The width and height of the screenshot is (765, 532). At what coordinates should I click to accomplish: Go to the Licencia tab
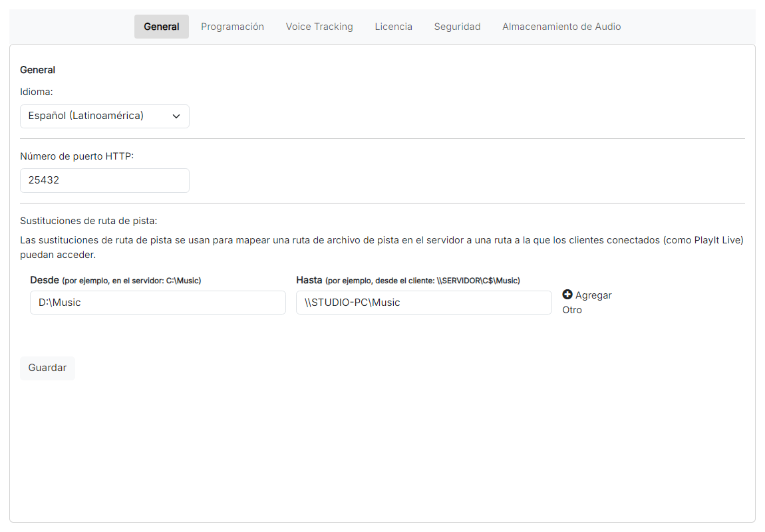(393, 27)
